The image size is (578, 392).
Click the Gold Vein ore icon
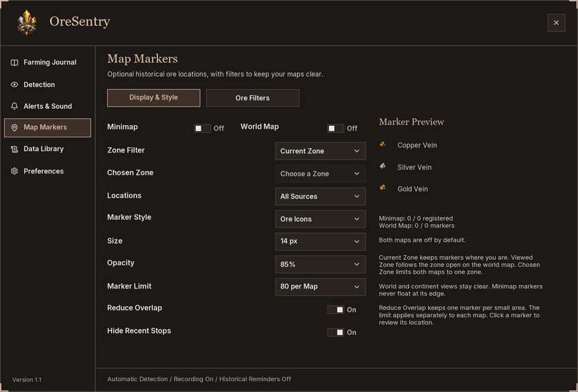pyautogui.click(x=383, y=188)
